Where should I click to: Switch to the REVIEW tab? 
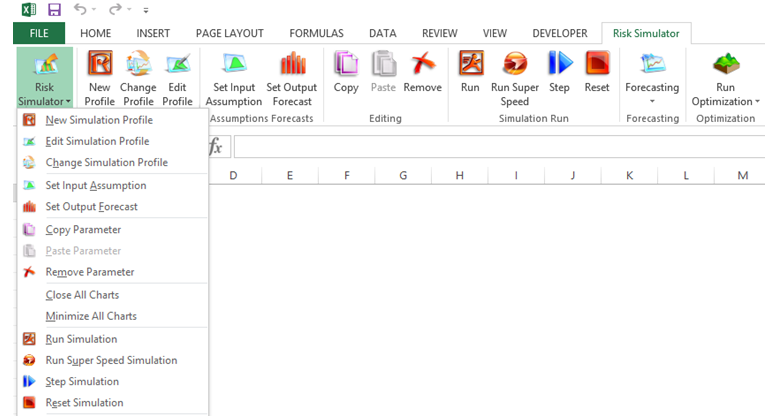[x=439, y=33]
